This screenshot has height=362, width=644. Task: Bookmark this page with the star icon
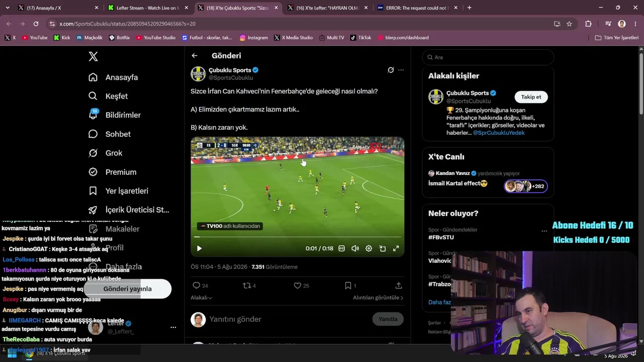[569, 24]
